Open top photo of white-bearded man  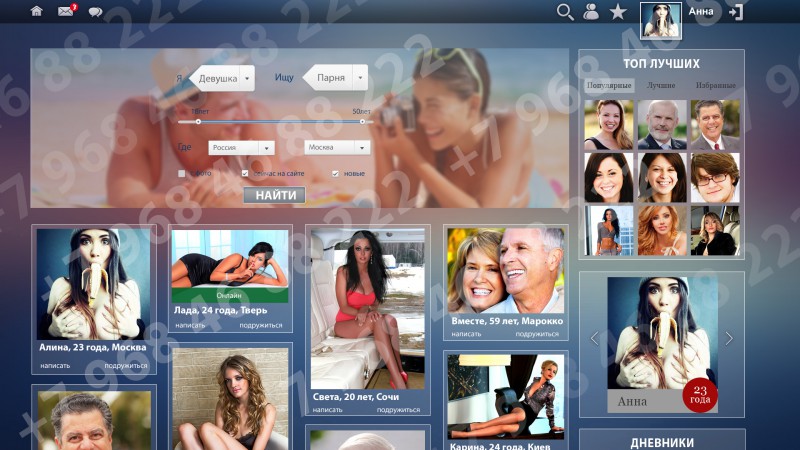coord(662,124)
